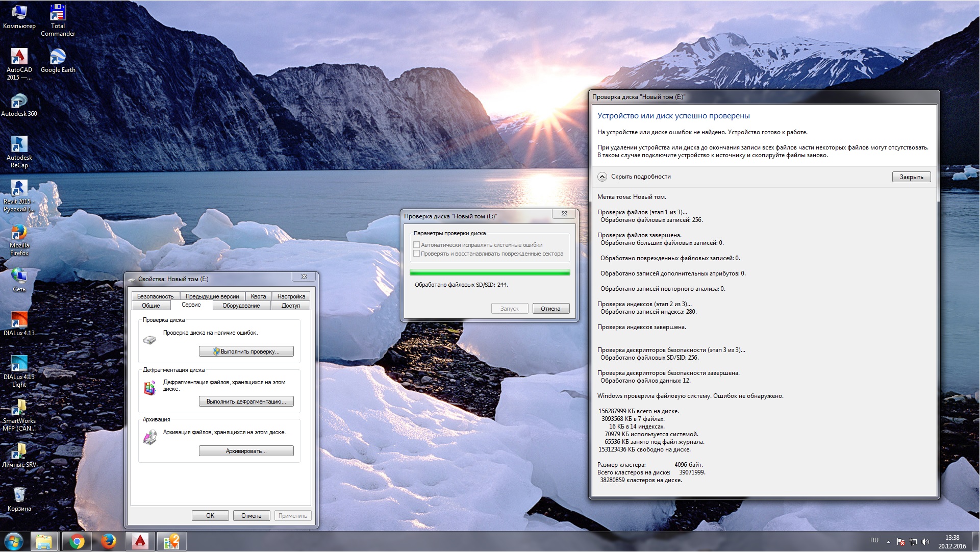Switch to the Безопасность tab
980x552 pixels.
point(155,296)
